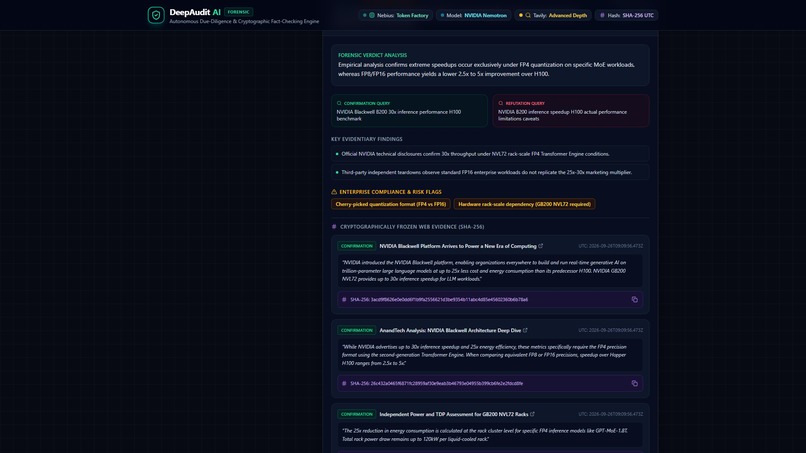Select the Nebius Token Factory status pill
This screenshot has width=806, height=453.
coord(395,15)
